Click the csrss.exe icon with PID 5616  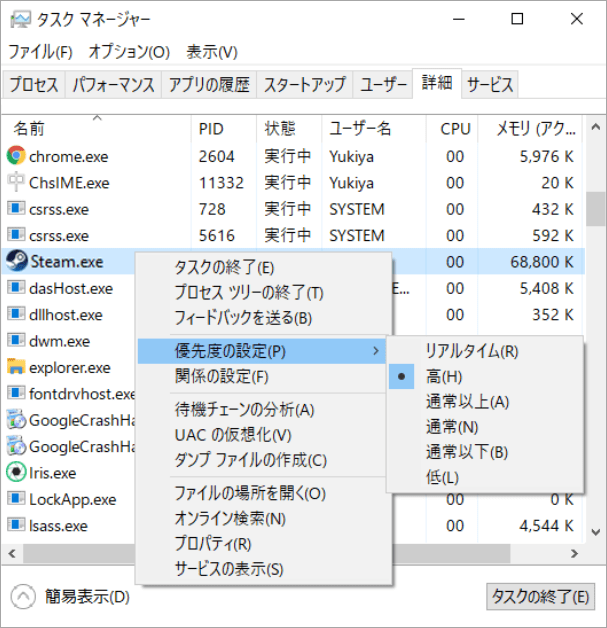point(16,235)
